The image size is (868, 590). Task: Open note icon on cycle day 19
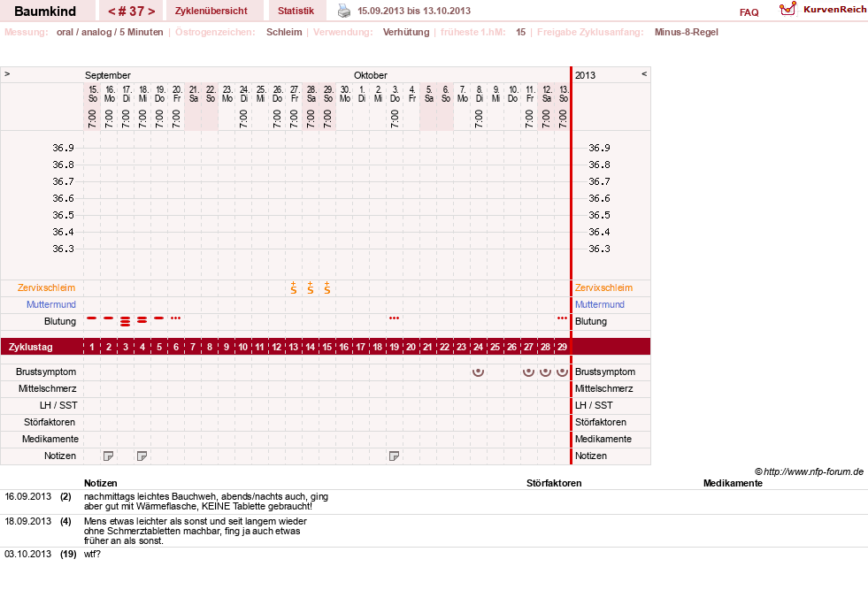(x=394, y=456)
